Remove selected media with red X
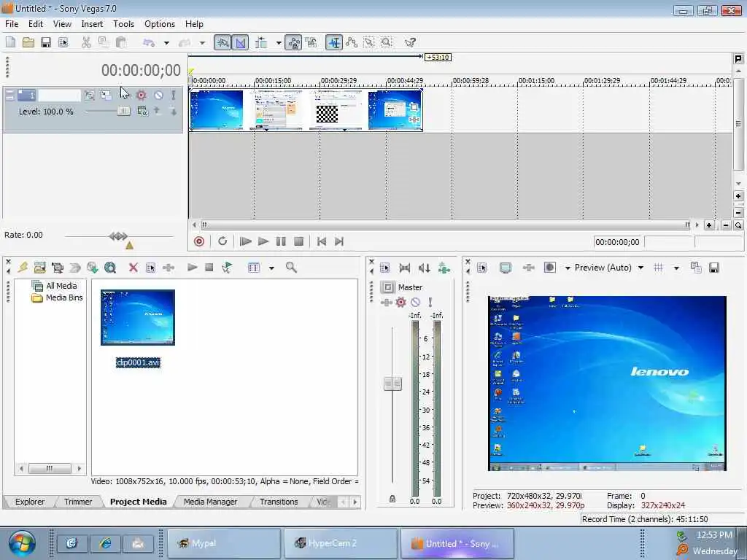 (x=133, y=268)
